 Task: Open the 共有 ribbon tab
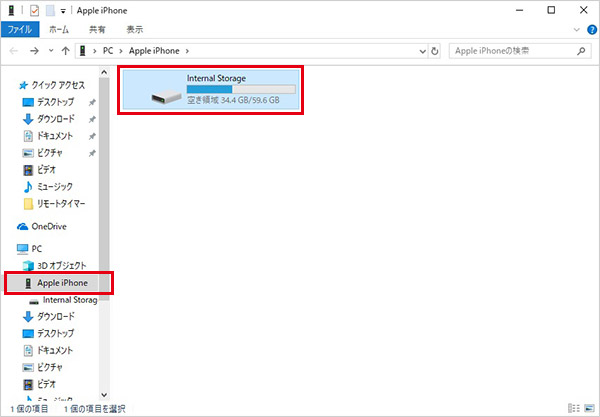tap(97, 29)
